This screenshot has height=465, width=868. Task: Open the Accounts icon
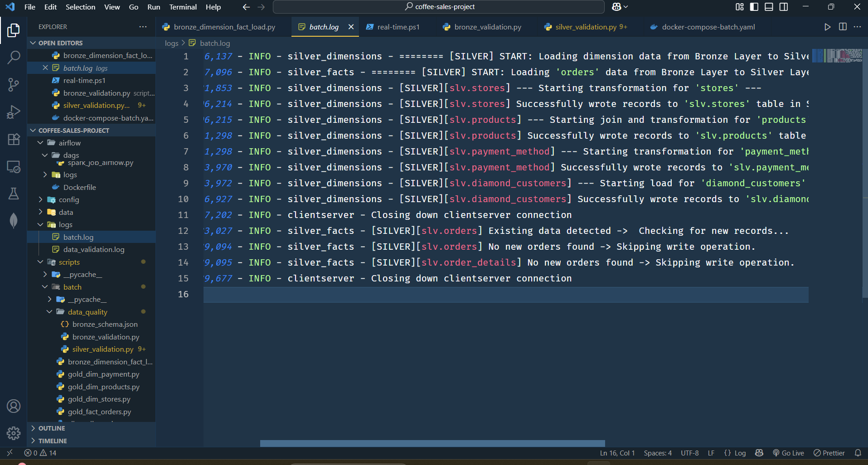point(14,406)
